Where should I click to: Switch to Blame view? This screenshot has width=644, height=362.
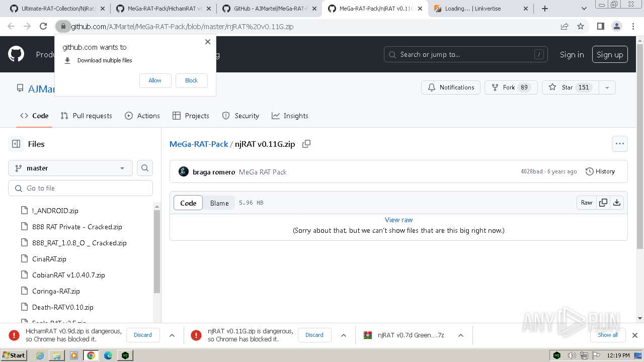[219, 203]
